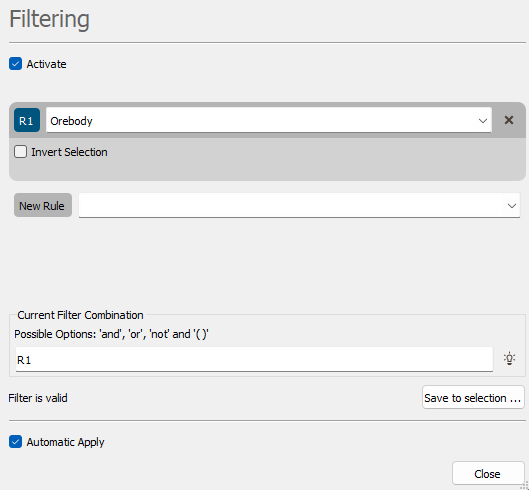Click the Invert Selection label text
529x490 pixels.
point(69,152)
